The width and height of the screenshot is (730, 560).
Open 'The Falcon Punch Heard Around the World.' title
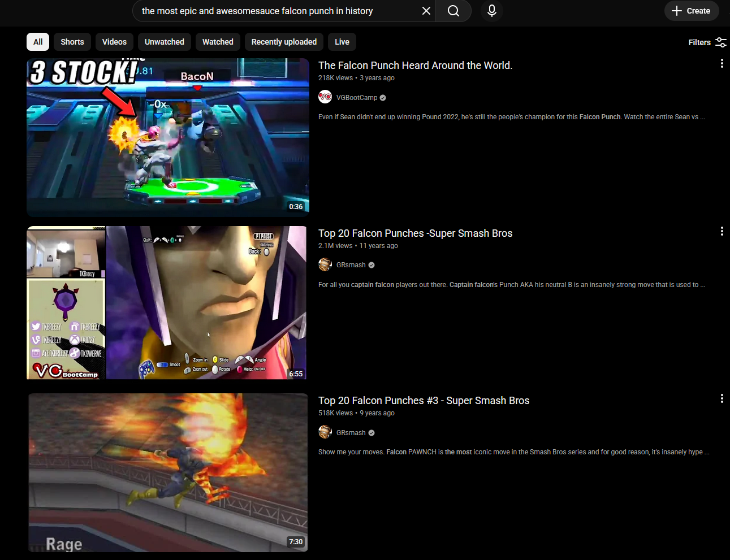[x=416, y=66]
